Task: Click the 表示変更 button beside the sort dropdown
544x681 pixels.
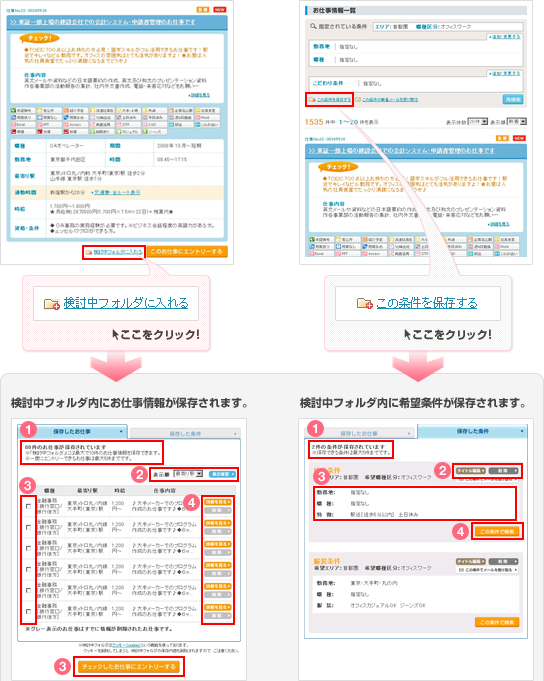Action: pos(222,474)
